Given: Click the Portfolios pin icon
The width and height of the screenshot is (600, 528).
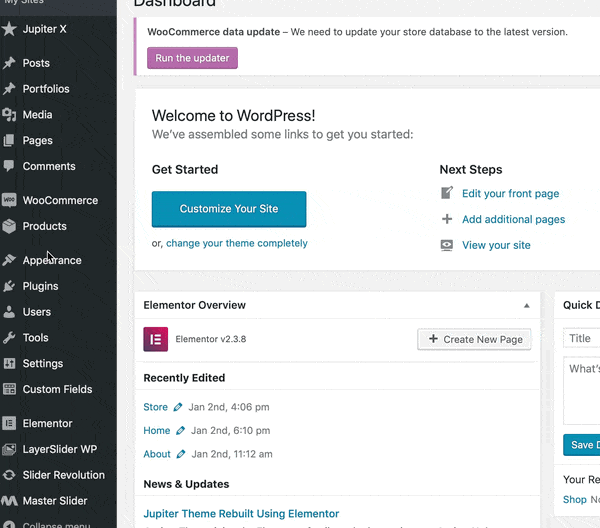Looking at the screenshot, I should (x=9, y=89).
